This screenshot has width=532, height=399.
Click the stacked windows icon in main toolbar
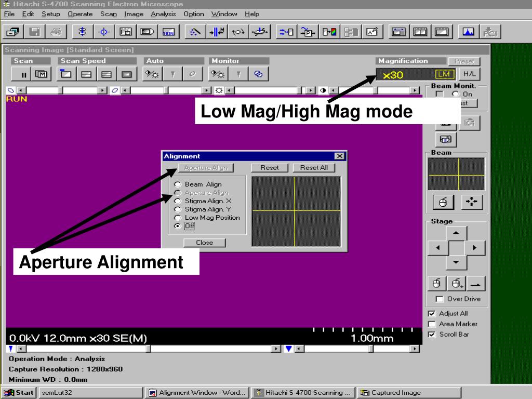13,32
